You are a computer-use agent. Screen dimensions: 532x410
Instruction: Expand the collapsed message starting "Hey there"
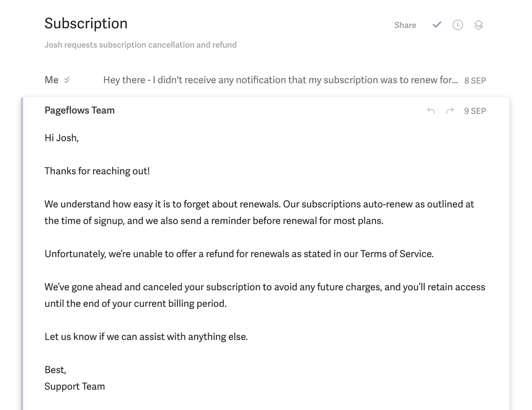click(x=281, y=80)
